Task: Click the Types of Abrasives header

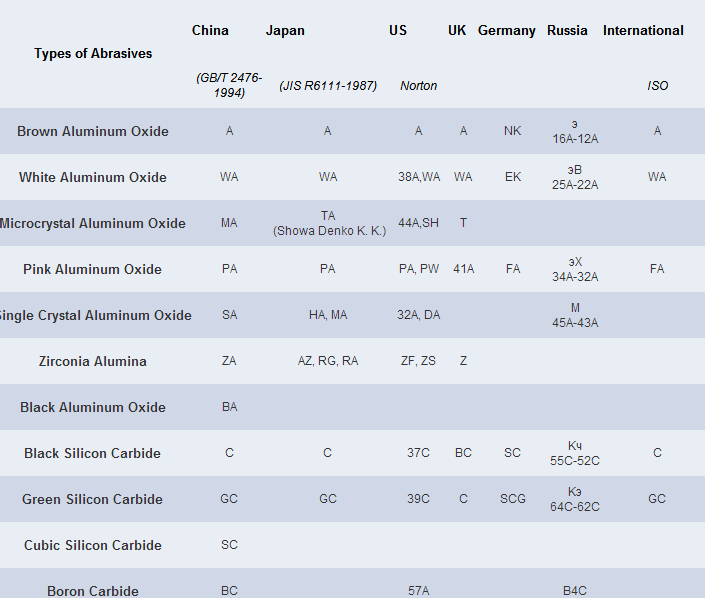Action: click(93, 53)
